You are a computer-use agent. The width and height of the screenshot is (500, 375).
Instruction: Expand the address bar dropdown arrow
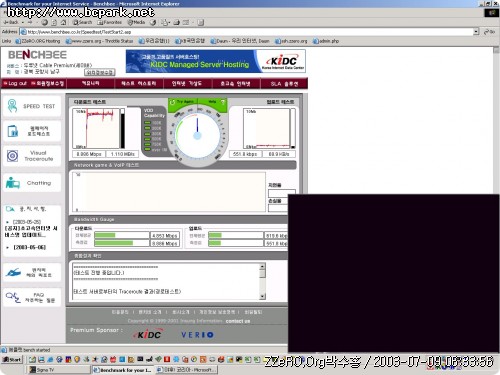(x=476, y=32)
